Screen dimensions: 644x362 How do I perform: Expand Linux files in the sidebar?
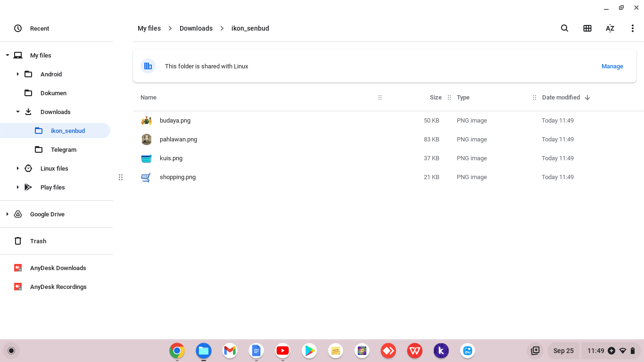[x=18, y=168]
